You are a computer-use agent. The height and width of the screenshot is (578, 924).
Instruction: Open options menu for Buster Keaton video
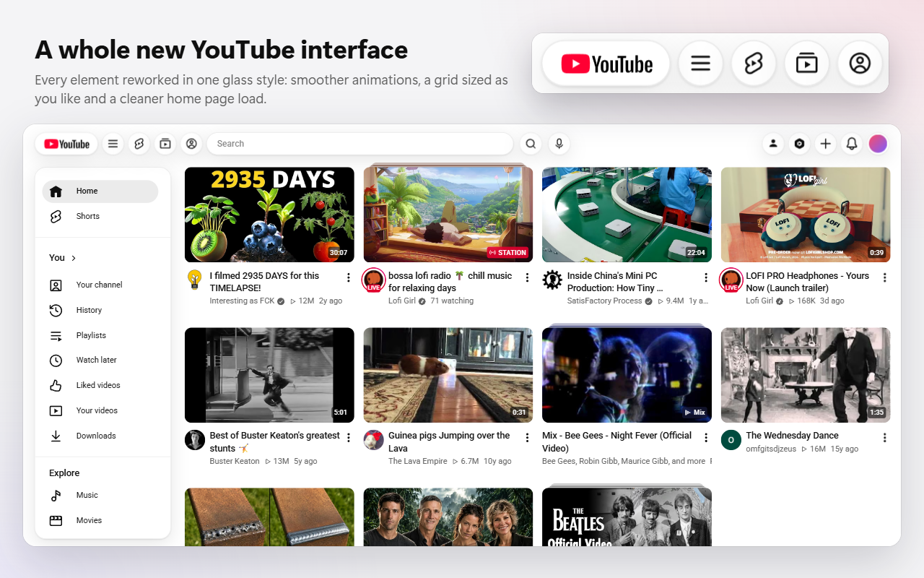click(x=349, y=438)
